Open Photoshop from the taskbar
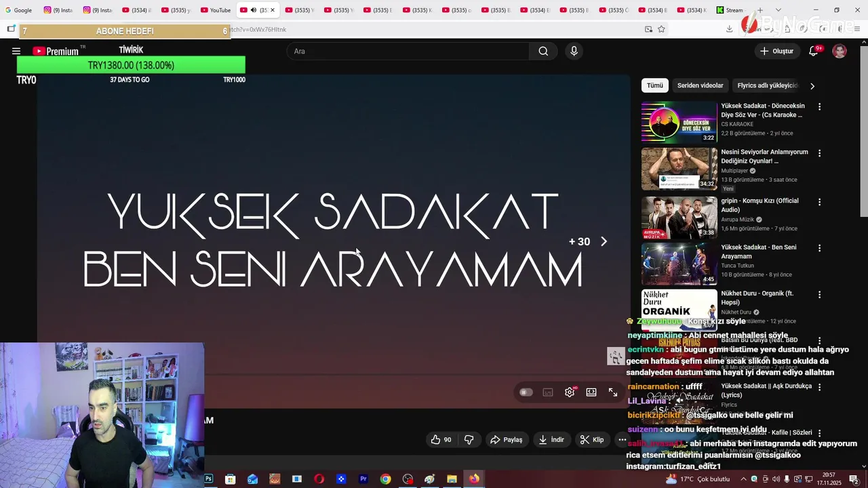Screen dimensions: 868x488 pos(208,479)
